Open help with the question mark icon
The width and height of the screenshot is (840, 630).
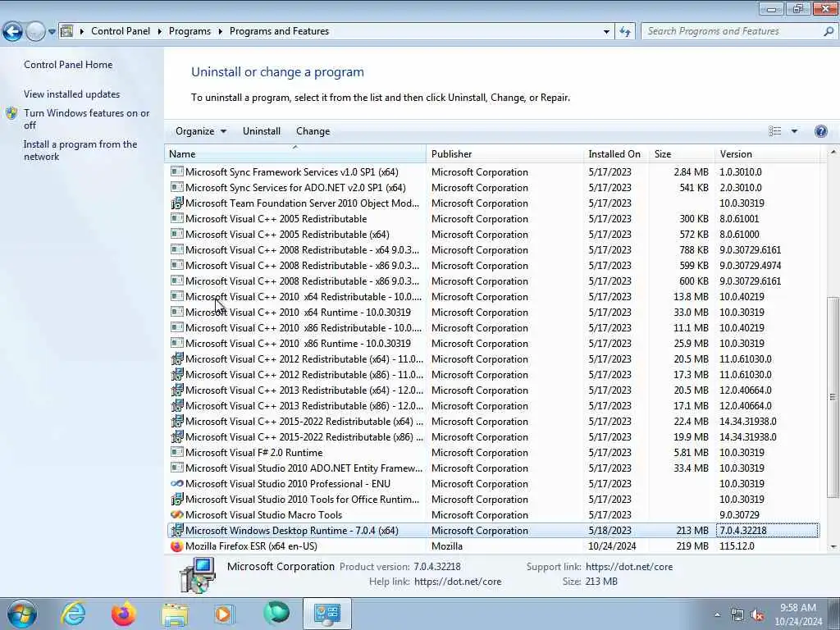820,131
